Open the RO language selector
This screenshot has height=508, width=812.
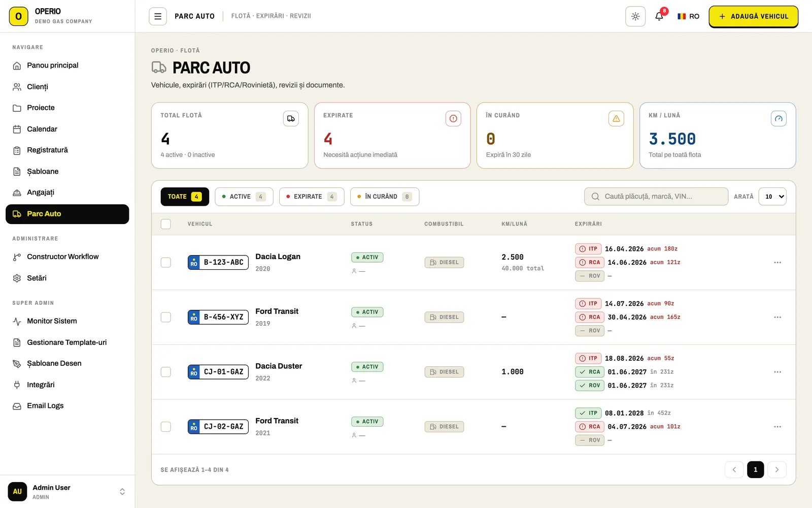[688, 16]
